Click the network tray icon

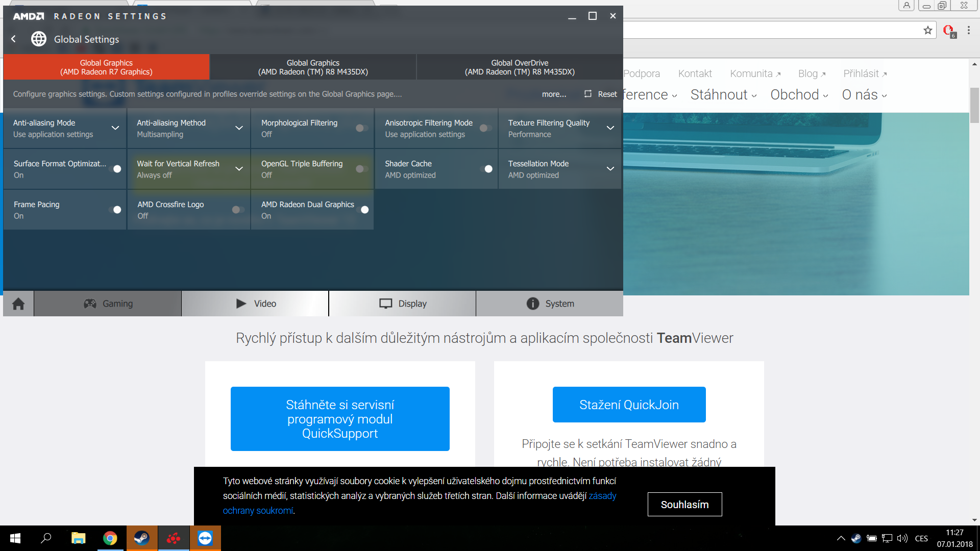887,538
